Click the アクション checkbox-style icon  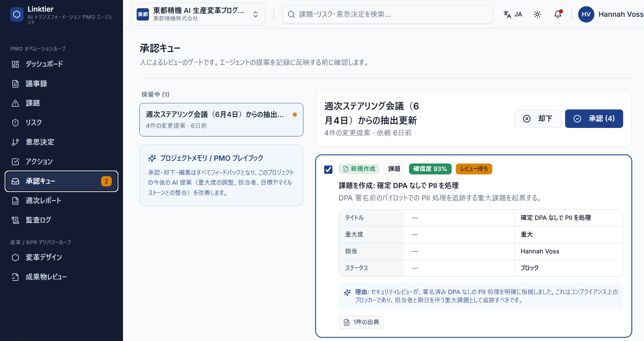pyautogui.click(x=15, y=162)
